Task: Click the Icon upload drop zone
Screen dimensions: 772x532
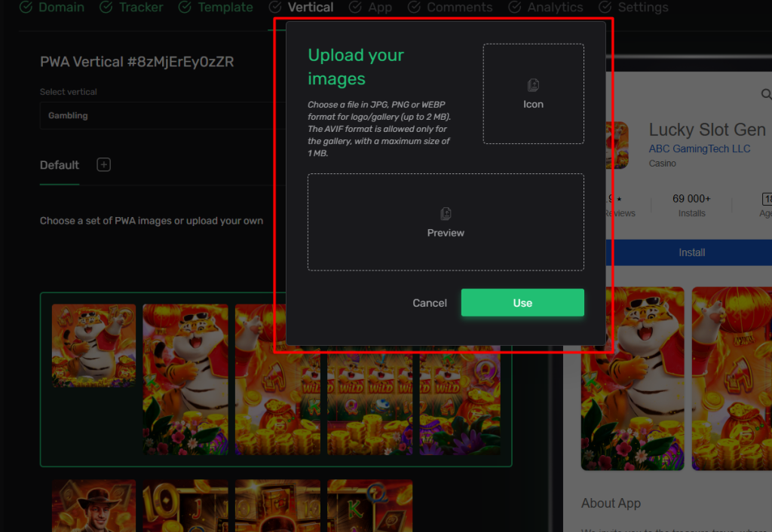Action: coord(533,94)
